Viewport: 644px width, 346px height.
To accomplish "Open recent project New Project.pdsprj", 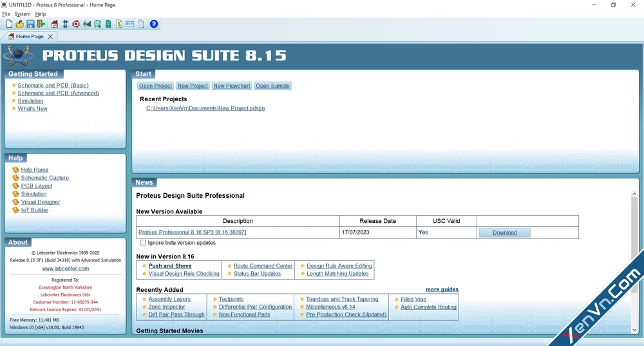I will click(205, 108).
